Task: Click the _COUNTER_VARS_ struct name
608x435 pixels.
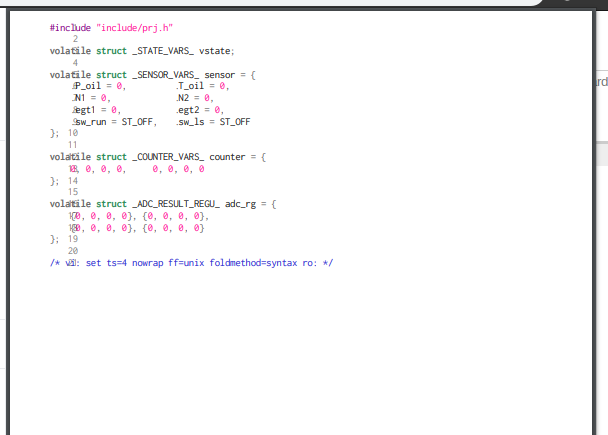Action: pos(168,157)
